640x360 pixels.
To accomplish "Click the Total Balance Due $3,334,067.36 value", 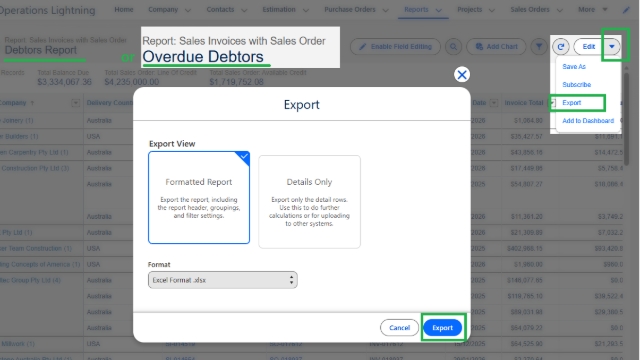I will [x=64, y=82].
